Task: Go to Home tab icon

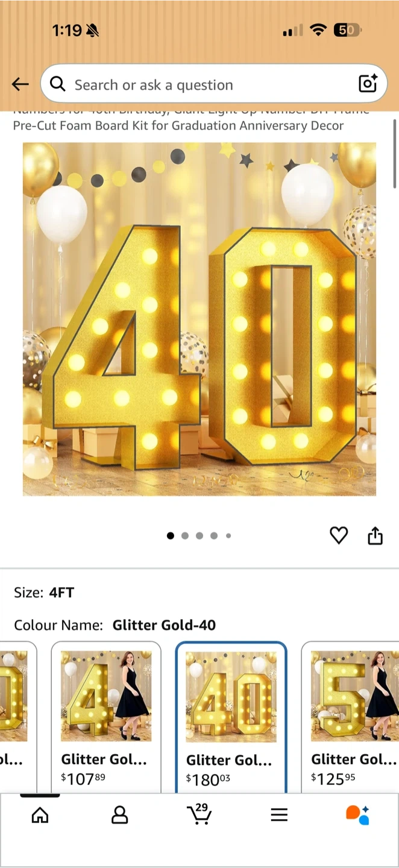Action: click(40, 816)
